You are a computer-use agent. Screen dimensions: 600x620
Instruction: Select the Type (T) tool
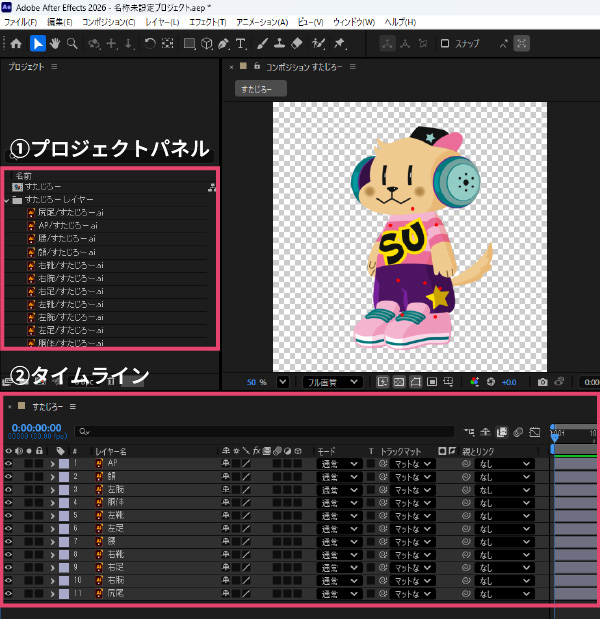coord(240,43)
